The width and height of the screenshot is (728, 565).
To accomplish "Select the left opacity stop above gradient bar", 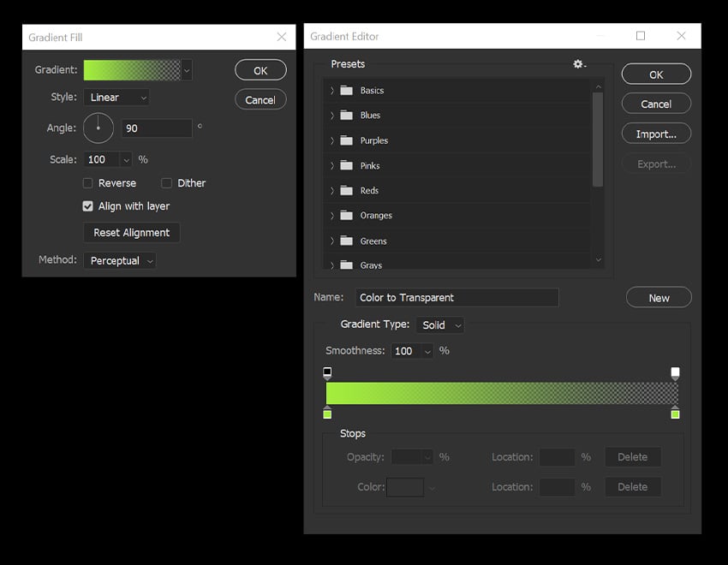I will coord(327,372).
